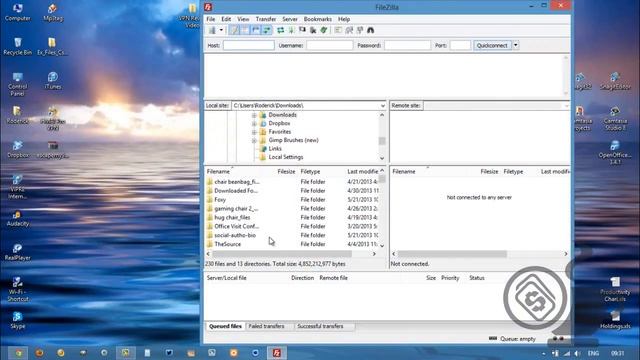The height and width of the screenshot is (360, 640).
Task: Open the View menu
Action: (243, 19)
